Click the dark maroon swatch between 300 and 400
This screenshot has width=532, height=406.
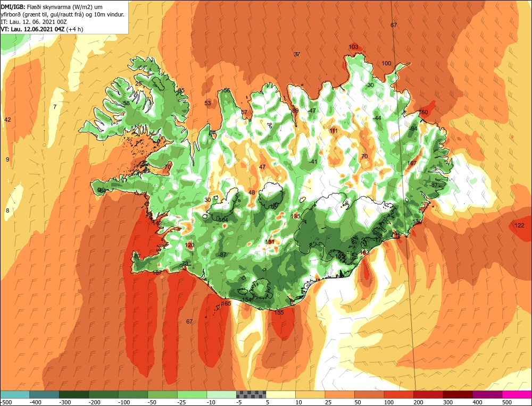coord(458,394)
